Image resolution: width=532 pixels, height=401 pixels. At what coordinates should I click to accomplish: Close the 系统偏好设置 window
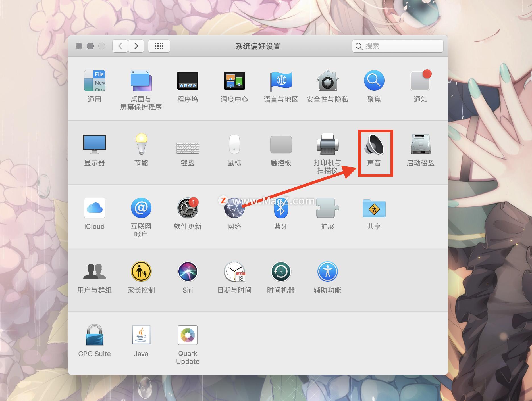(79, 46)
